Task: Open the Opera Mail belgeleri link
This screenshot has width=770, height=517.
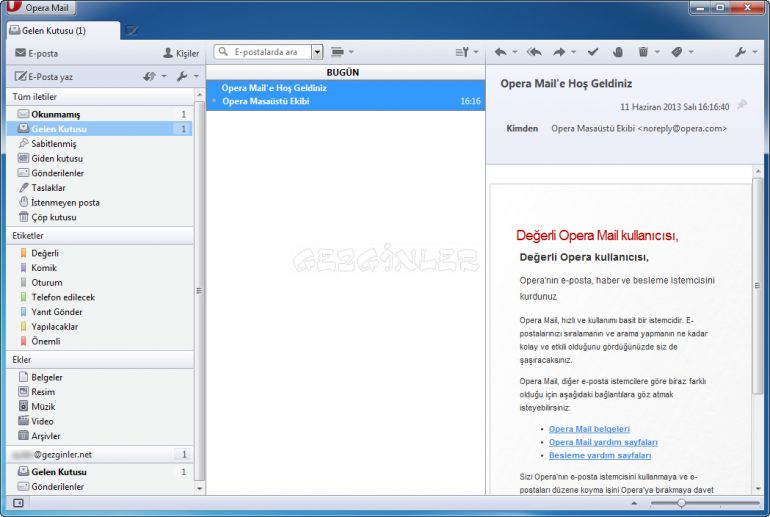Action: 589,429
